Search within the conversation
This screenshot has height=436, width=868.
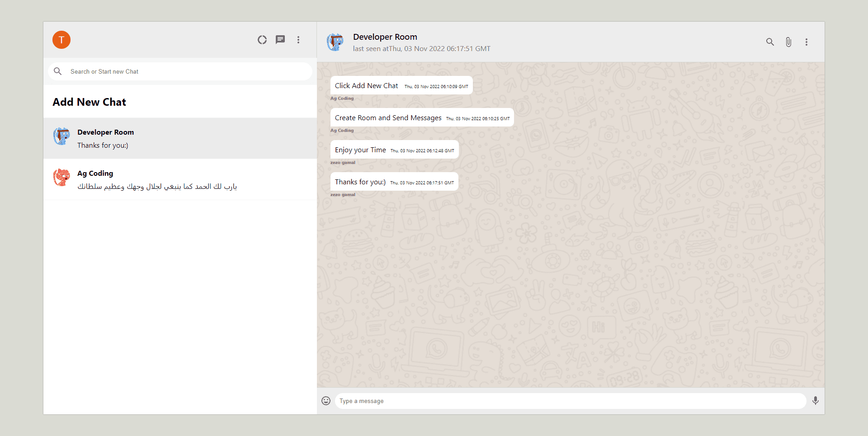tap(770, 42)
